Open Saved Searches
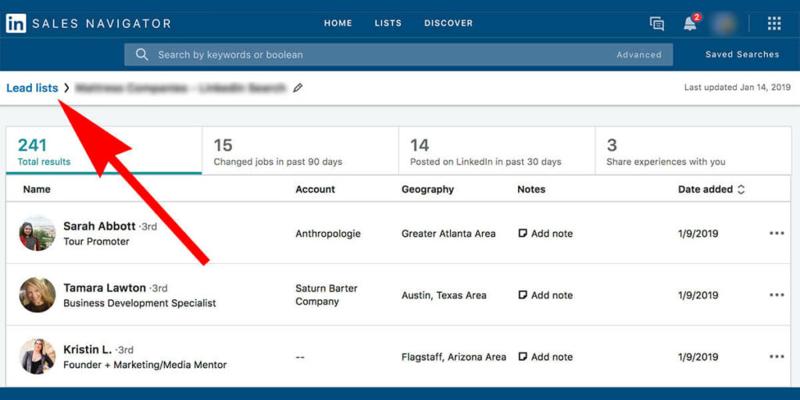The height and width of the screenshot is (400, 800). (742, 55)
